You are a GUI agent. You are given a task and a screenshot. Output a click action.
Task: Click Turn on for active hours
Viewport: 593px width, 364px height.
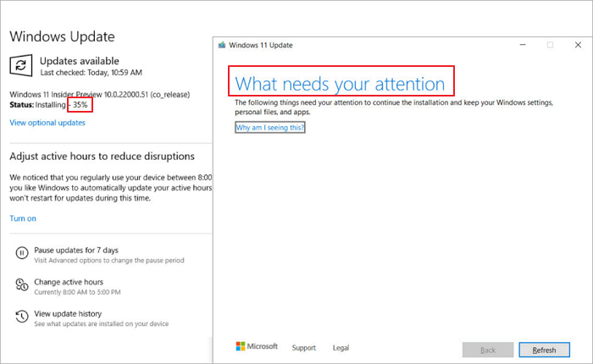(23, 218)
